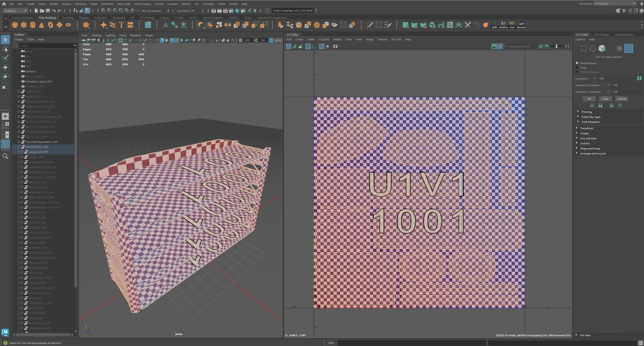Open the Textures menu in UV Editor
Image resolution: width=644 pixels, height=346 pixels.
382,39
